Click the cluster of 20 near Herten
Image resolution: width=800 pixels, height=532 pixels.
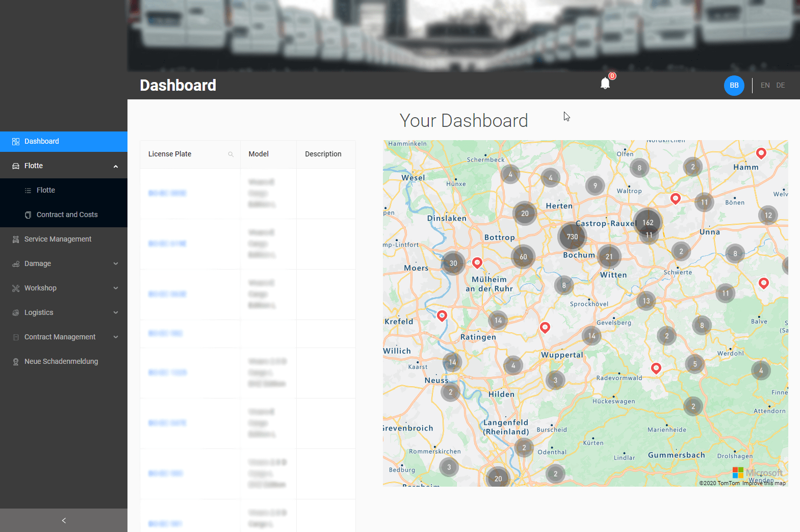[525, 214]
